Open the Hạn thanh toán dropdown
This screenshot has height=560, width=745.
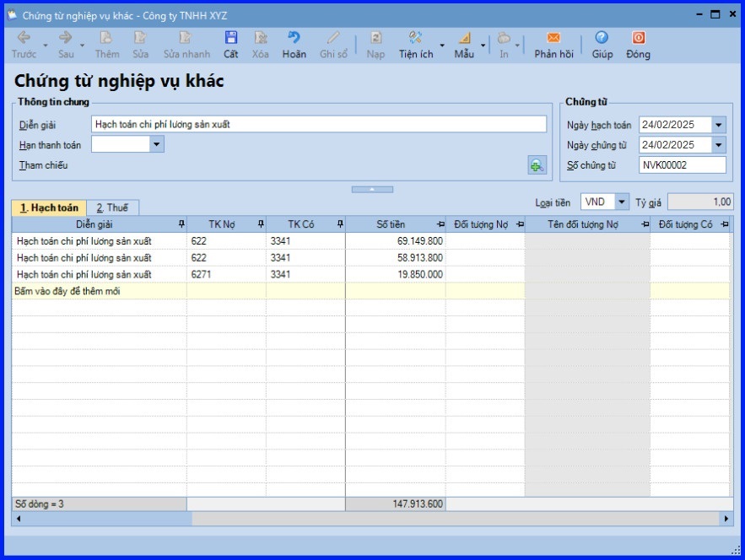156,144
